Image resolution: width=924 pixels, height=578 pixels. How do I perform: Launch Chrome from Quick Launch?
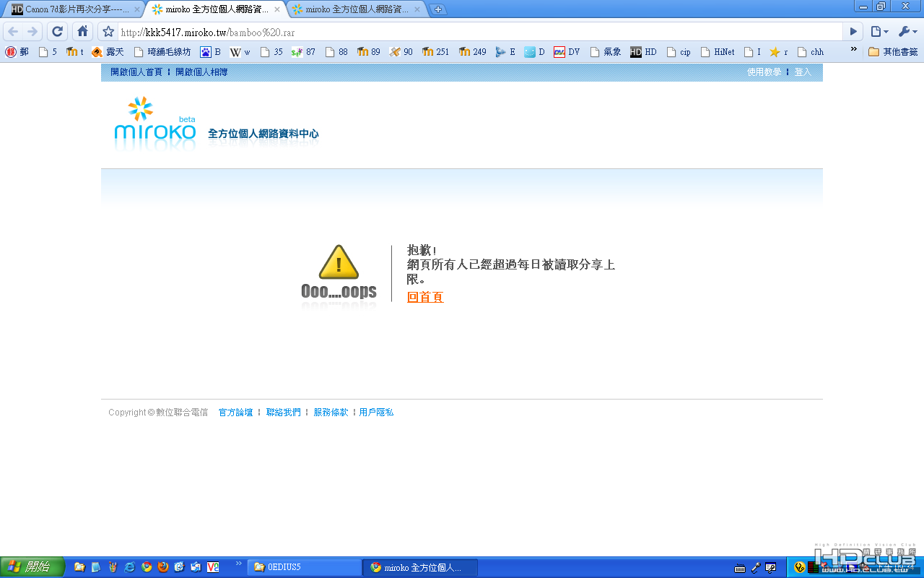tap(147, 567)
